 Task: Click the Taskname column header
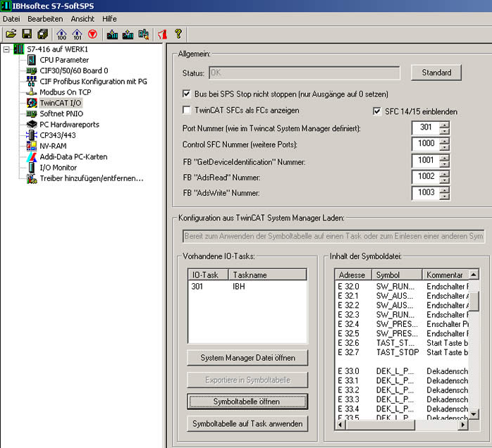pyautogui.click(x=267, y=275)
